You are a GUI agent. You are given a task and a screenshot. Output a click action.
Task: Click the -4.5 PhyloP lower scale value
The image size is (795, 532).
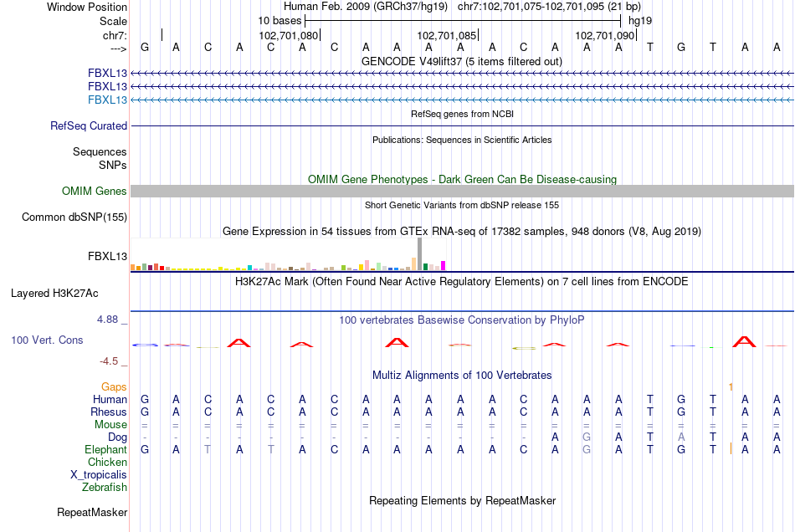(109, 361)
